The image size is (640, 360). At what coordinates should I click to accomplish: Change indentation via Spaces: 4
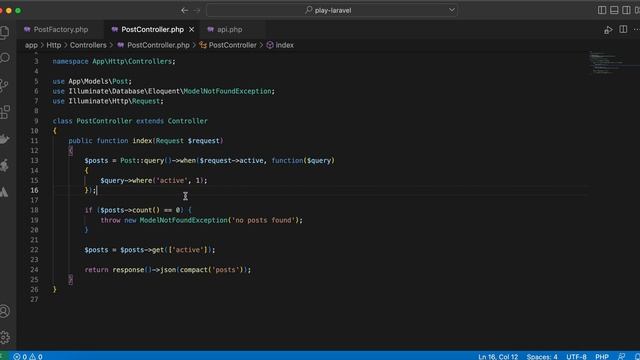[x=542, y=356]
